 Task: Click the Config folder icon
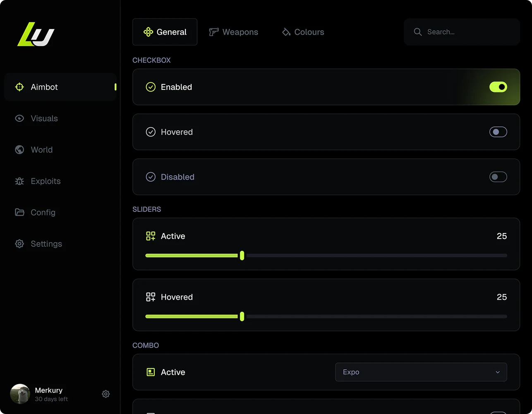point(19,212)
